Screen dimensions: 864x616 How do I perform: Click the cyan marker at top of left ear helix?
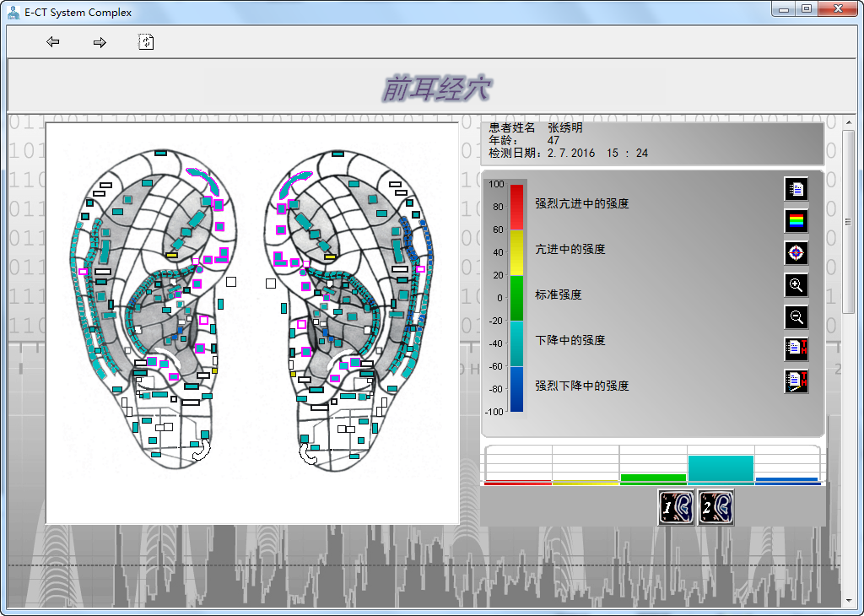[x=160, y=153]
